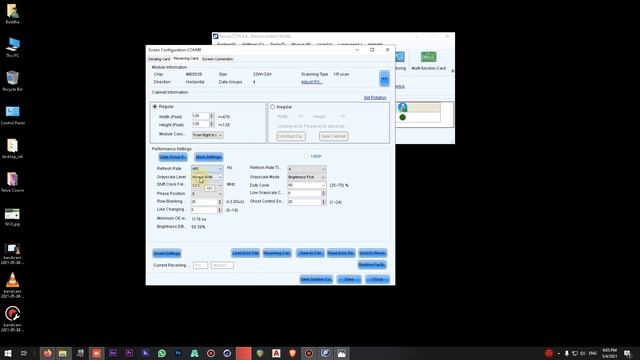Open notification center on taskbar
Viewport: 640px width, 360px height.
[x=627, y=353]
